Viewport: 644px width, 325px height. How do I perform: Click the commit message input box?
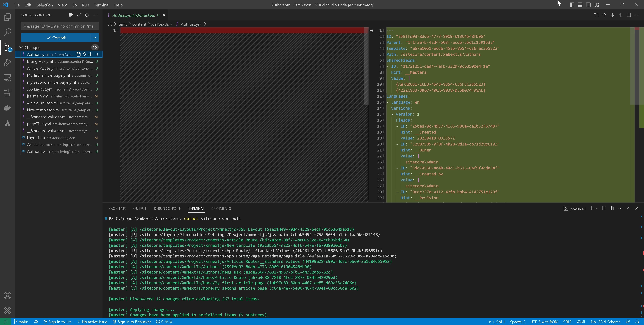(60, 26)
